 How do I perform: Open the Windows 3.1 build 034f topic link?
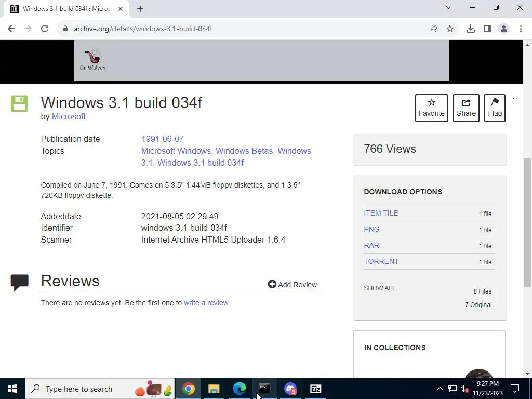tap(201, 163)
